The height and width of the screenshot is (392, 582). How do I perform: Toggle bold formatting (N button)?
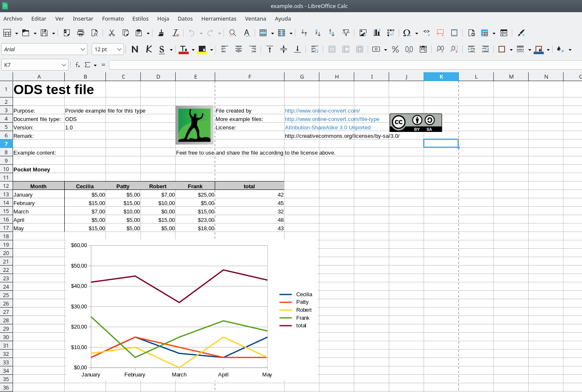point(135,50)
